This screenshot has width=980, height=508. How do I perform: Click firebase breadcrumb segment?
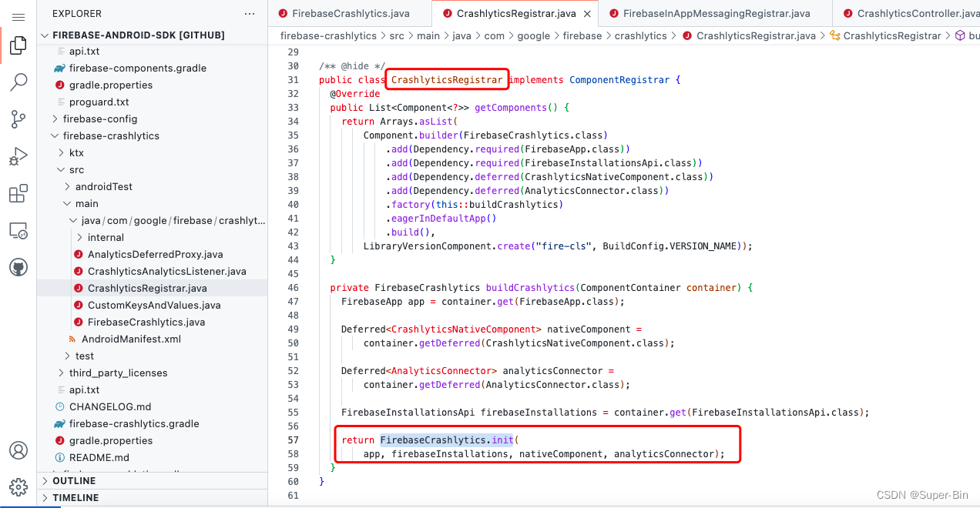(x=582, y=35)
